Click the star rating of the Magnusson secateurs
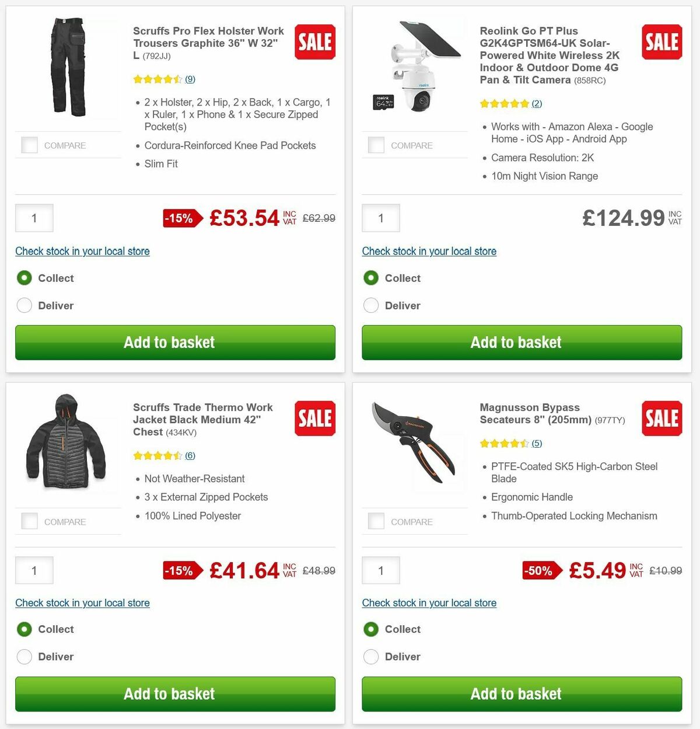The height and width of the screenshot is (729, 700). point(505,443)
